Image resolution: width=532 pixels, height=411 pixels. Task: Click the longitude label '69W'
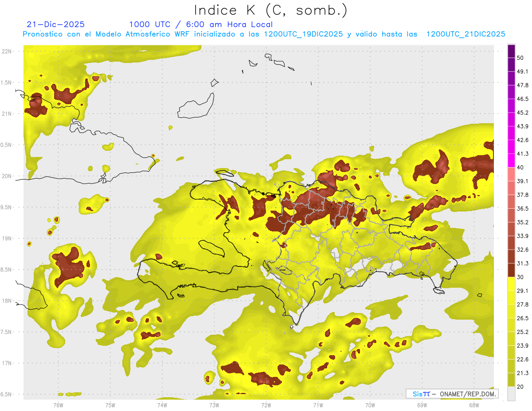(422, 405)
